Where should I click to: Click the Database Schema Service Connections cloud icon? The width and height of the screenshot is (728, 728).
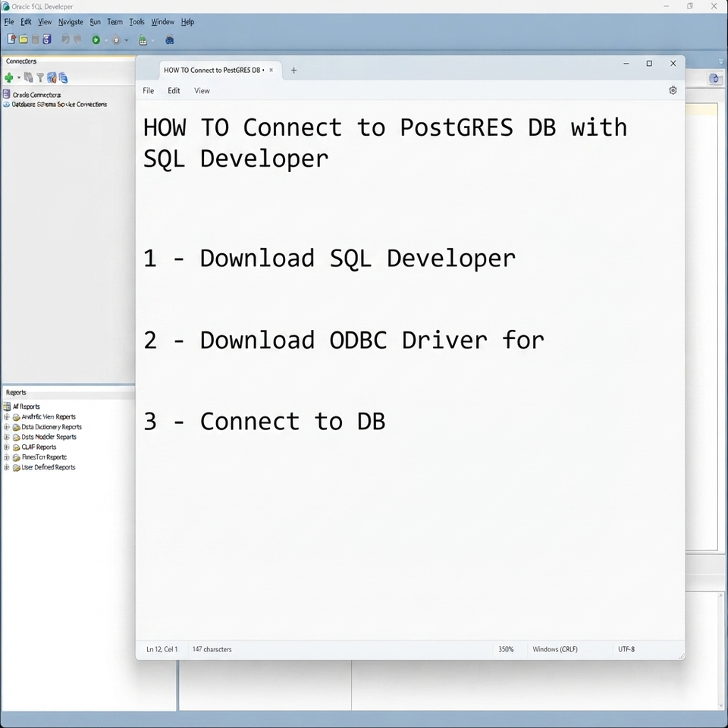point(7,105)
